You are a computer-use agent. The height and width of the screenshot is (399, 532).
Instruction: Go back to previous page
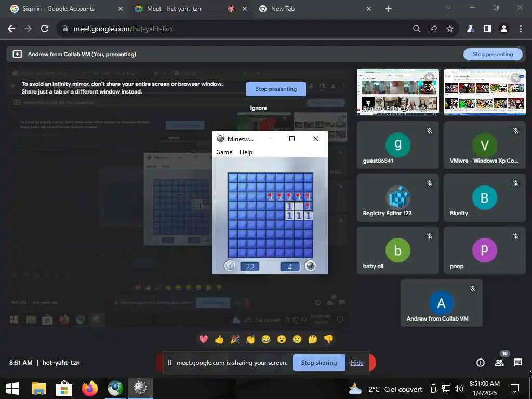[11, 29]
